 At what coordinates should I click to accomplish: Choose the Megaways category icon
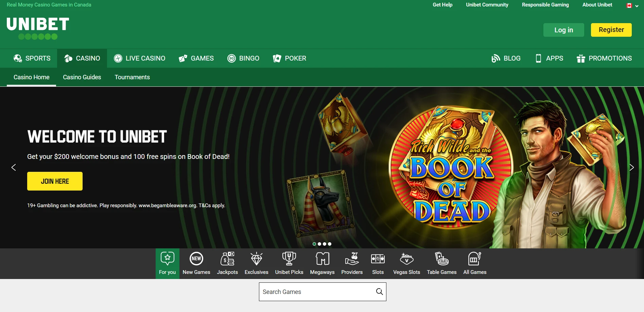(x=323, y=259)
